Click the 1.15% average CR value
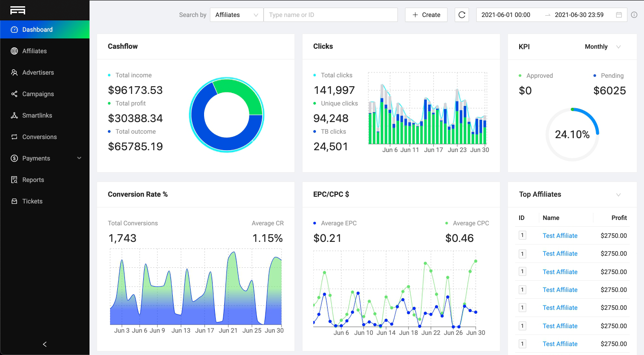Viewport: 644px width, 355px height. click(268, 238)
